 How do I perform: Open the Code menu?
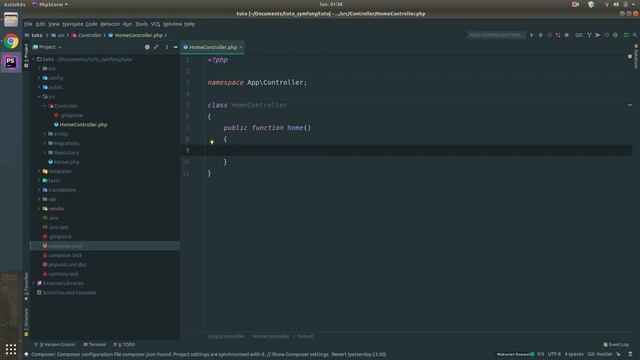coord(91,24)
